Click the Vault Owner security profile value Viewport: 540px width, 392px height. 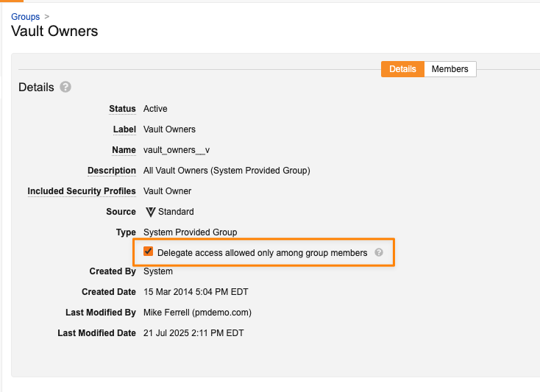tap(168, 191)
